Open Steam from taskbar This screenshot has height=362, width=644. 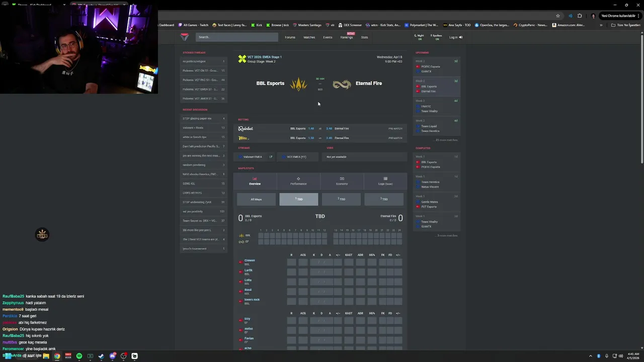[x=101, y=356]
